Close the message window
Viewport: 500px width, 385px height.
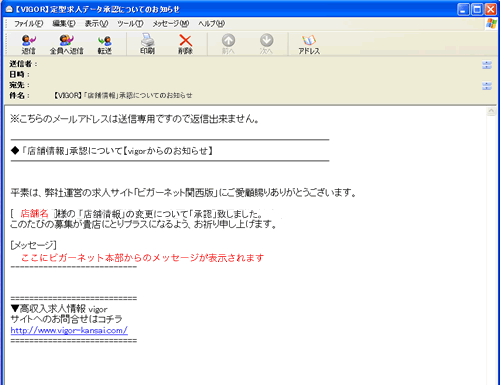(x=491, y=9)
